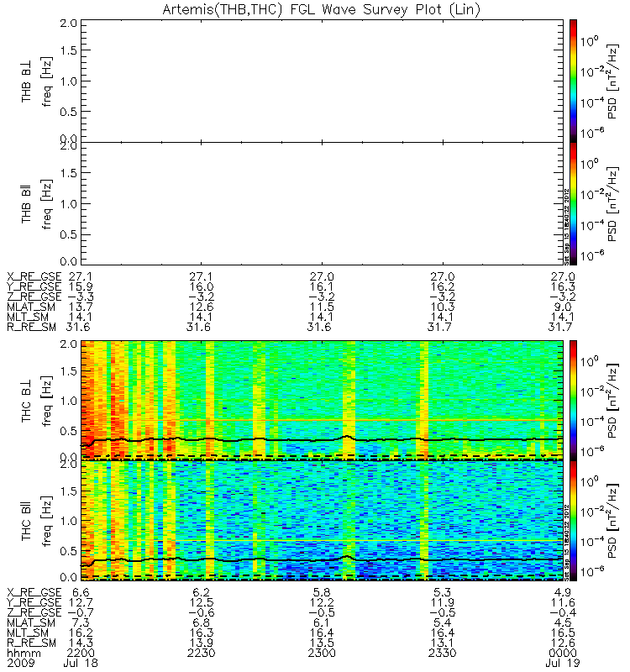The image size is (630, 672).
Task: Click the THC B⊥ panel color bar
Action: tap(573, 401)
